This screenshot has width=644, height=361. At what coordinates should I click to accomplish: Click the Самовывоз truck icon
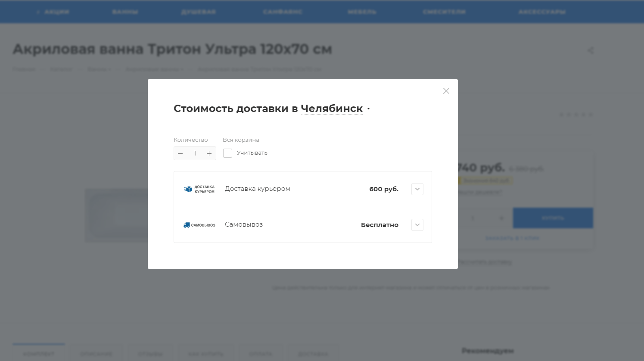pyautogui.click(x=187, y=225)
